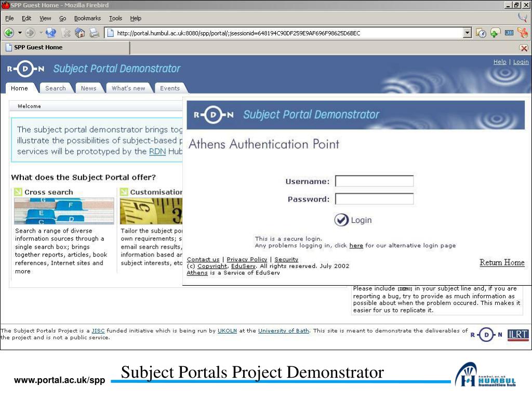Follow the RDN link in welcome text

(x=157, y=151)
